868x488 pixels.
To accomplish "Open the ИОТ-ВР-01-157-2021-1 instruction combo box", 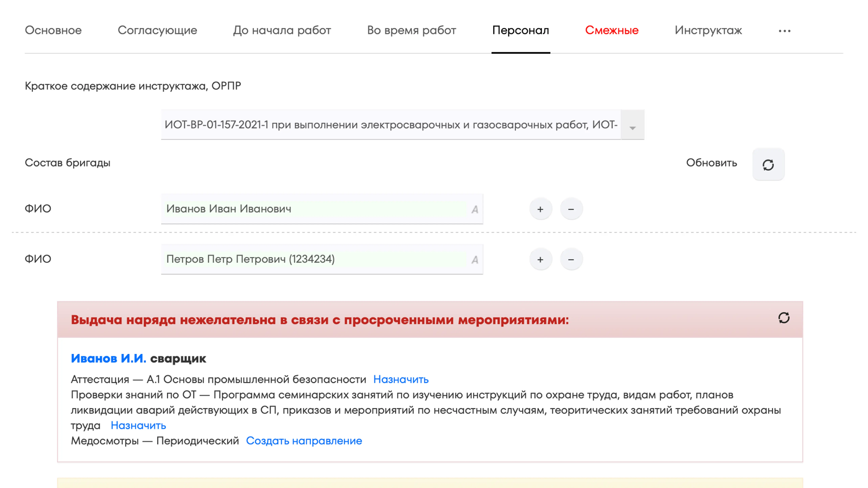I will click(x=391, y=125).
